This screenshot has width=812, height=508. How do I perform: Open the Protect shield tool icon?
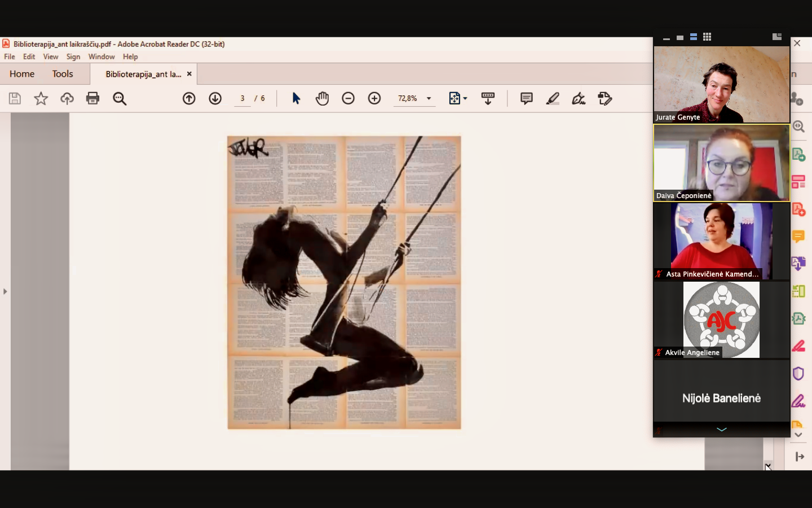click(x=798, y=374)
